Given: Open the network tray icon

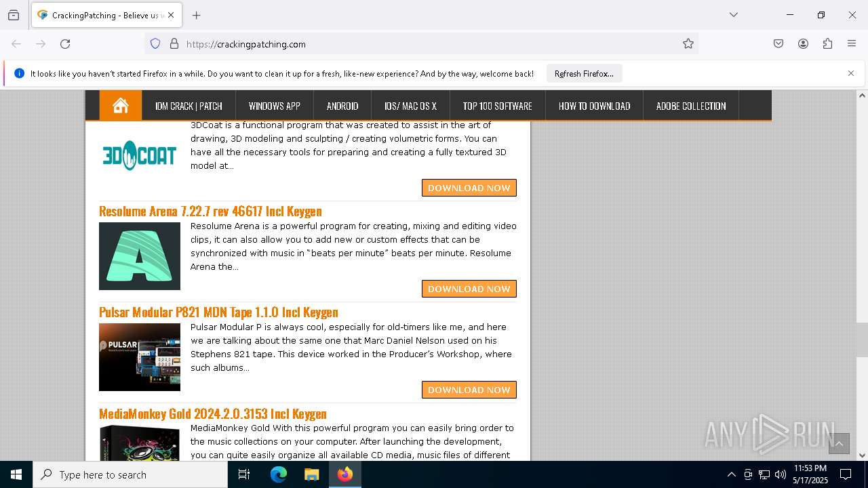Looking at the screenshot, I should click(x=764, y=474).
